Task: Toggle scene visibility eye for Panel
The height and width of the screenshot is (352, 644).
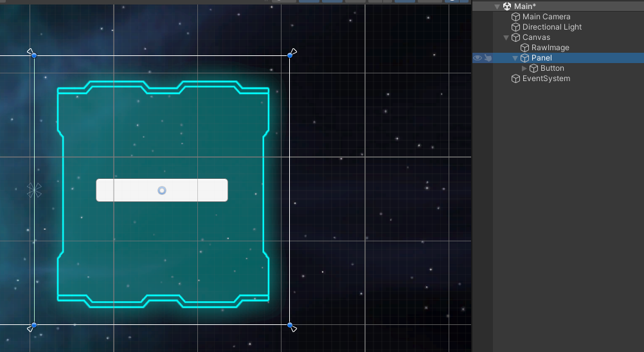Action: [x=478, y=58]
